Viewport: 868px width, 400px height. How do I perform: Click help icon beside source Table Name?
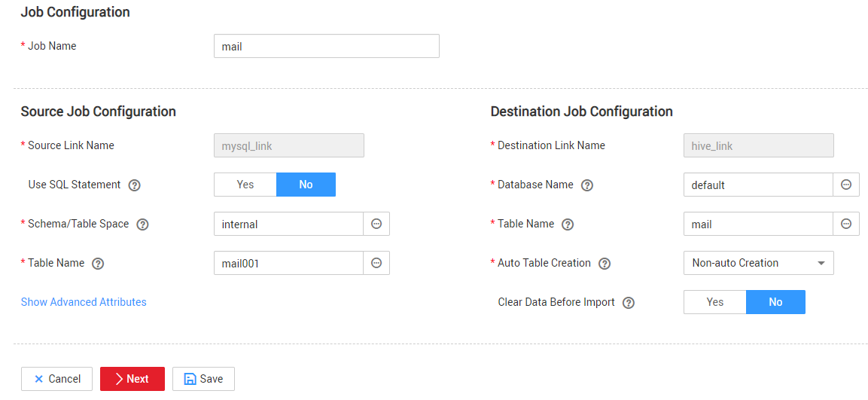(98, 264)
